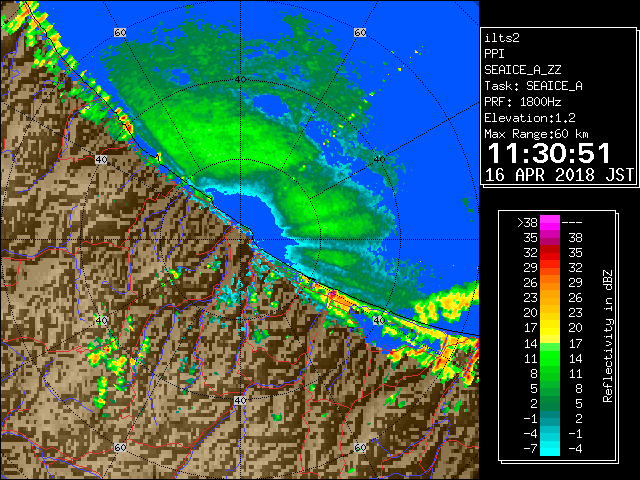Click the '---' legend label
The image size is (640, 480).
click(572, 222)
